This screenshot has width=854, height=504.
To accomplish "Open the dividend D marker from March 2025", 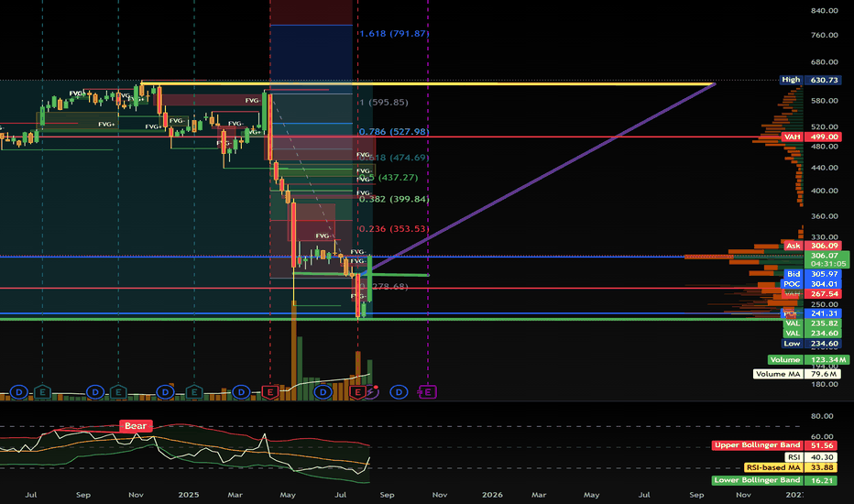I will tap(241, 392).
